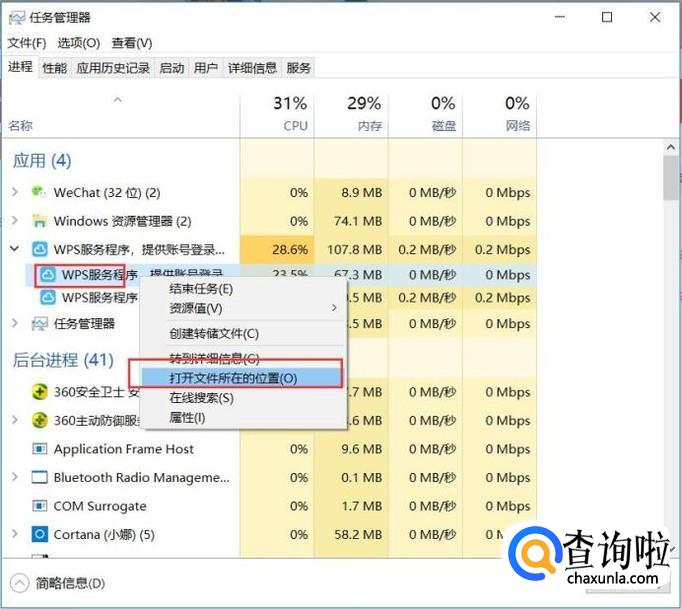682x609 pixels.
Task: Switch to the 性能 tab
Action: [55, 68]
